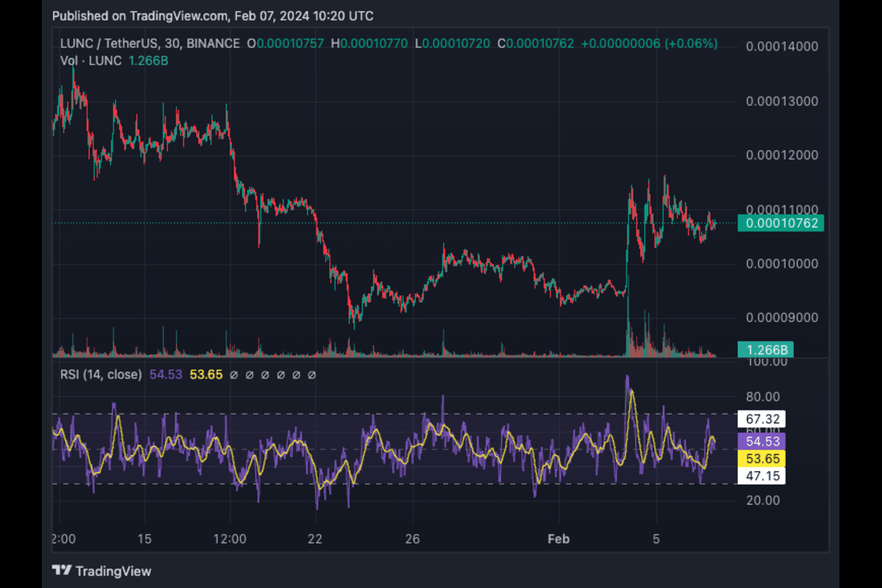Click the LUNC / TetherUS symbol title

coord(114,43)
